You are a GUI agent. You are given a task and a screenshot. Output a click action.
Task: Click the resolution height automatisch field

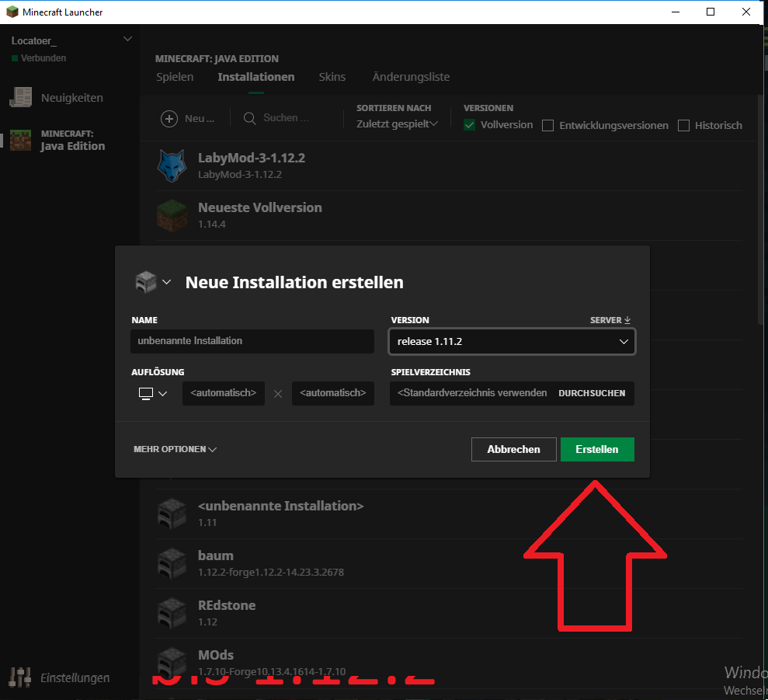(x=333, y=393)
